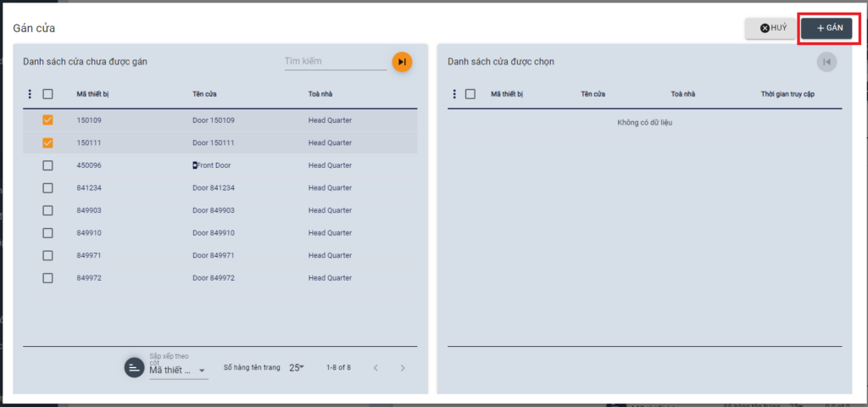Check the box for Front Door 450096
This screenshot has height=407, width=868.
tap(47, 165)
